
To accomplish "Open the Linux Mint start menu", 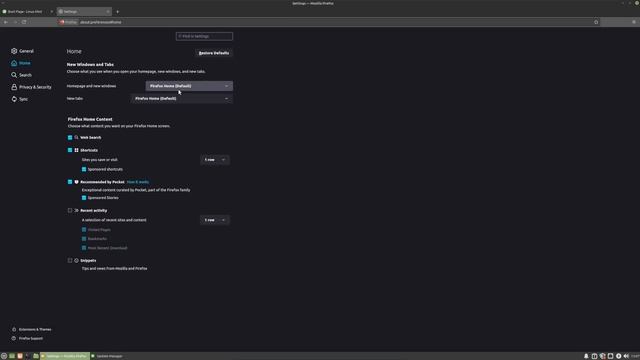I will click(x=4, y=356).
